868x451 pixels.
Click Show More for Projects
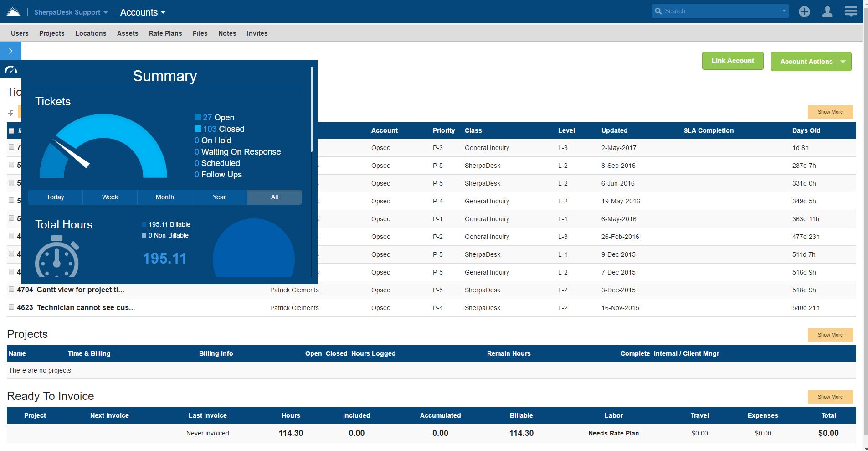point(830,335)
